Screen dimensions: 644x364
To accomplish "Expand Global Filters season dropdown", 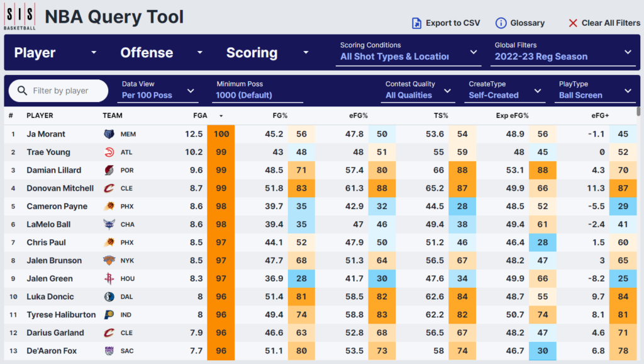I will (563, 53).
